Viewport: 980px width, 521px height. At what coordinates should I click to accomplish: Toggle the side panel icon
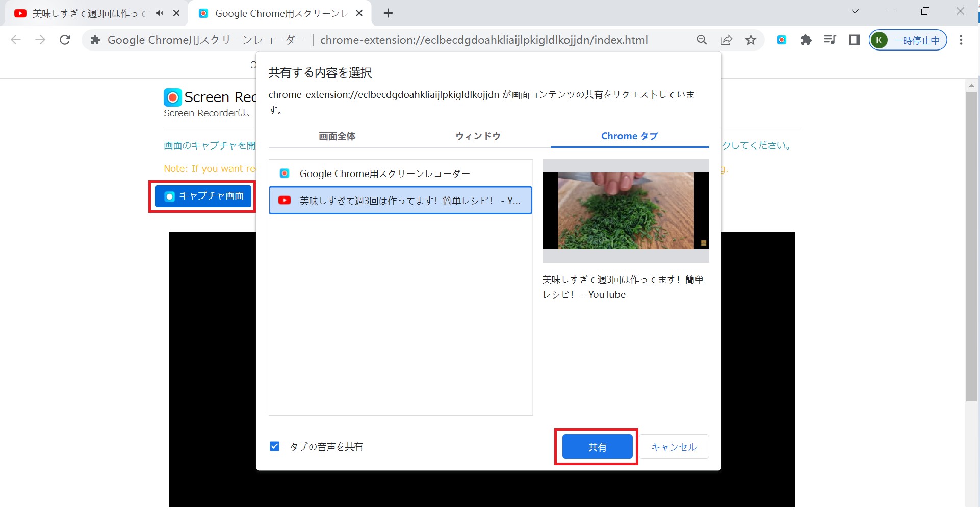coord(855,40)
